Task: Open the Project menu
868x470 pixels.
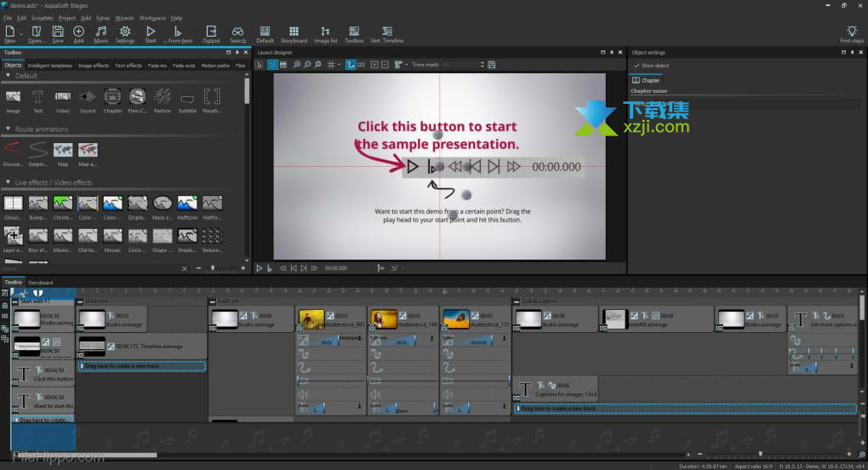Action: (x=67, y=18)
